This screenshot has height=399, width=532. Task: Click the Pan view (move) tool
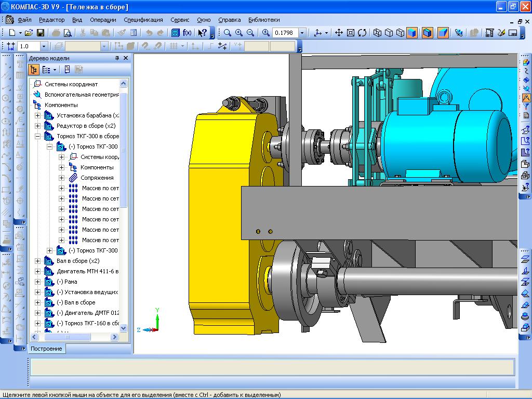(339, 33)
